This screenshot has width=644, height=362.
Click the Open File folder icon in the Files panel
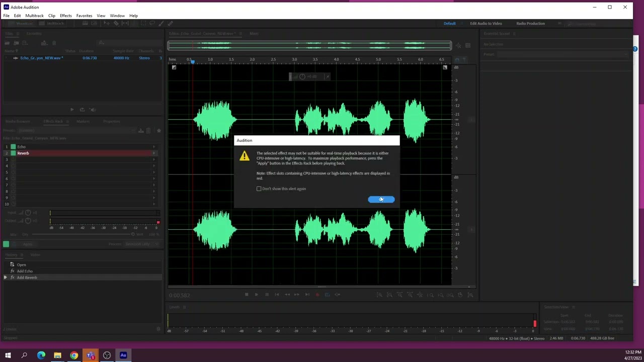tap(7, 43)
